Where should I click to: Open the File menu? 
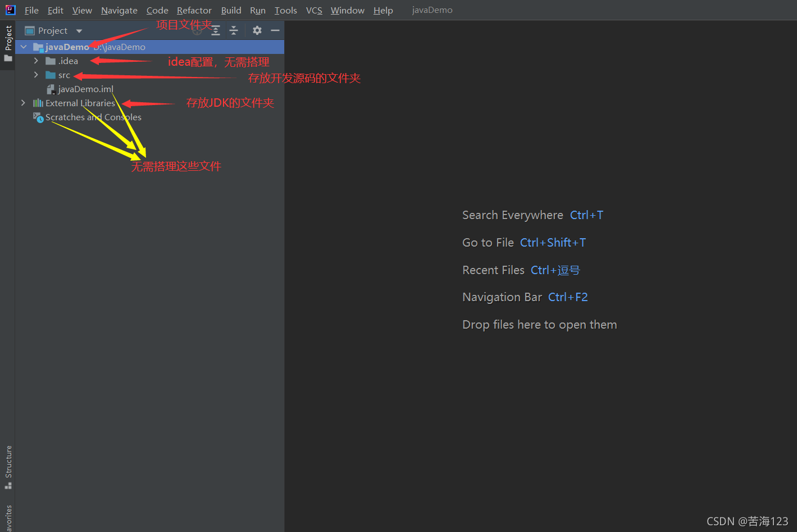coord(31,10)
